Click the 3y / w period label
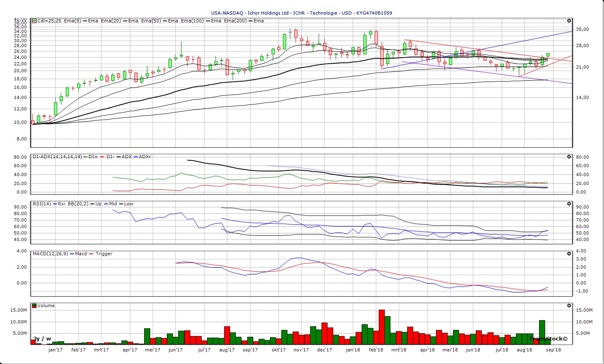Image resolution: width=604 pixels, height=364 pixels. (x=42, y=338)
